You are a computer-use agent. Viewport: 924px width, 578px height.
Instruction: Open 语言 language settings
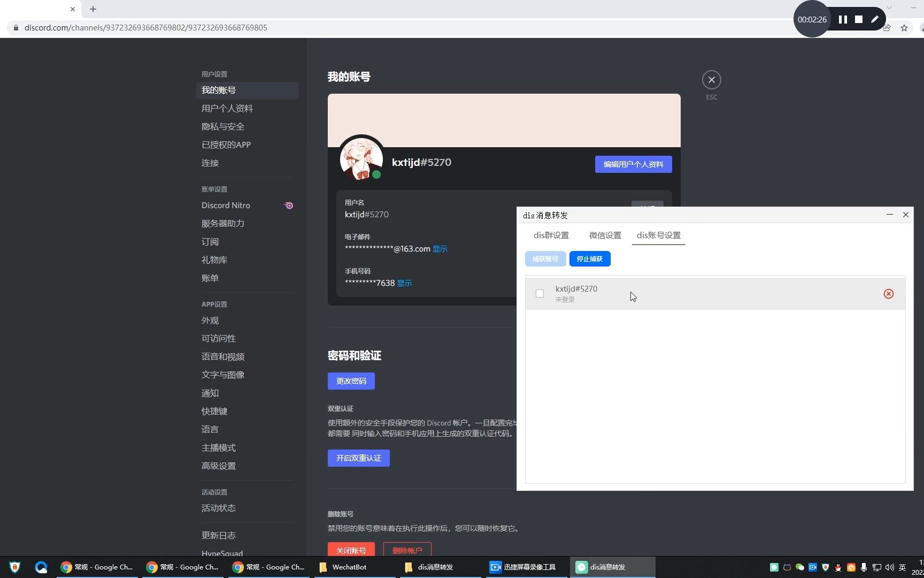pos(247,430)
